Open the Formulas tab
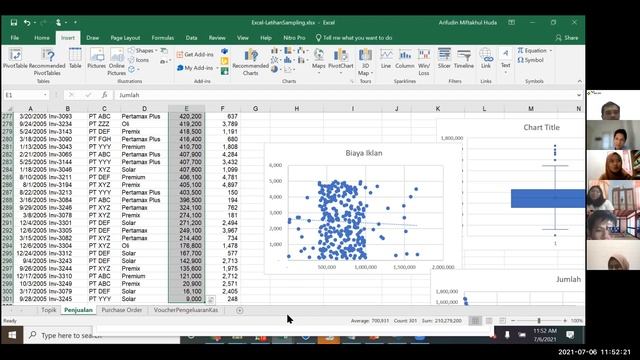 point(162,38)
